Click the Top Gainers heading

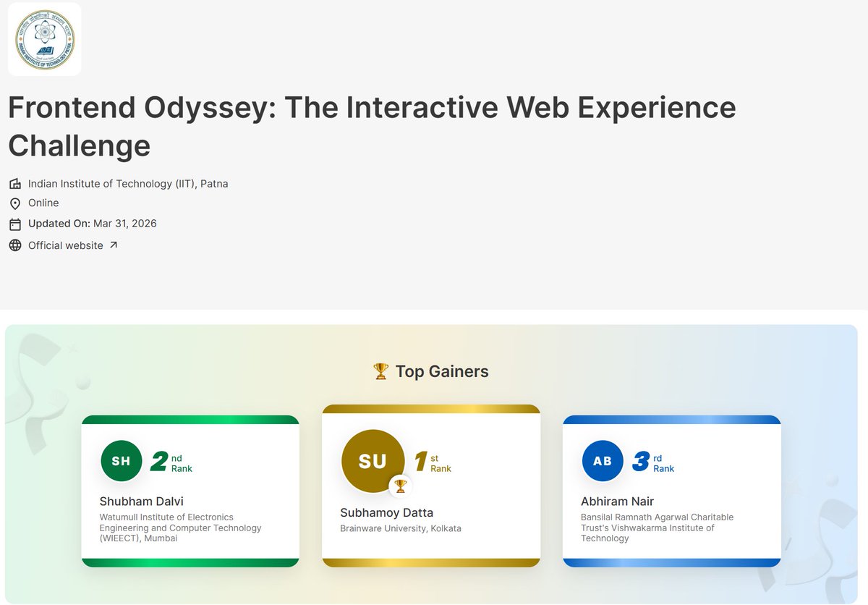point(442,371)
